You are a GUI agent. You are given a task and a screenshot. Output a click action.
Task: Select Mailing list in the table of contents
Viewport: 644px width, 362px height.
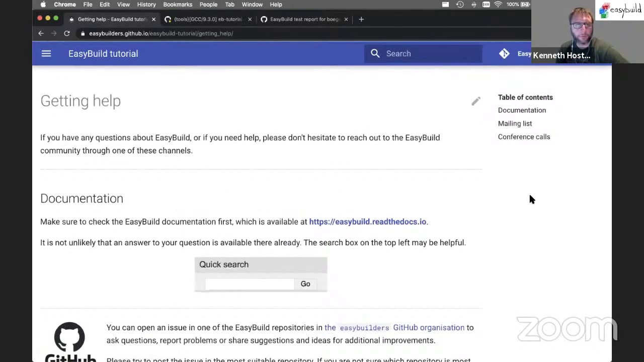tap(515, 123)
